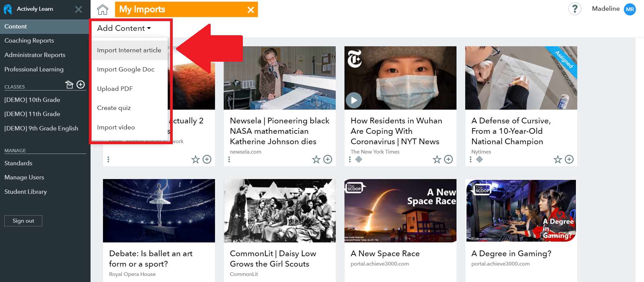Screen dimensions: 644x282
Task: Open 'A Defense of Cursive' title
Action: (x=511, y=131)
